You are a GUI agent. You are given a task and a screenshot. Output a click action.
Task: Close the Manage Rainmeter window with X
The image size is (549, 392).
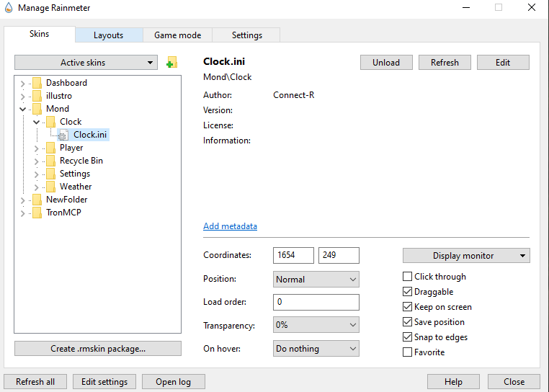[532, 7]
